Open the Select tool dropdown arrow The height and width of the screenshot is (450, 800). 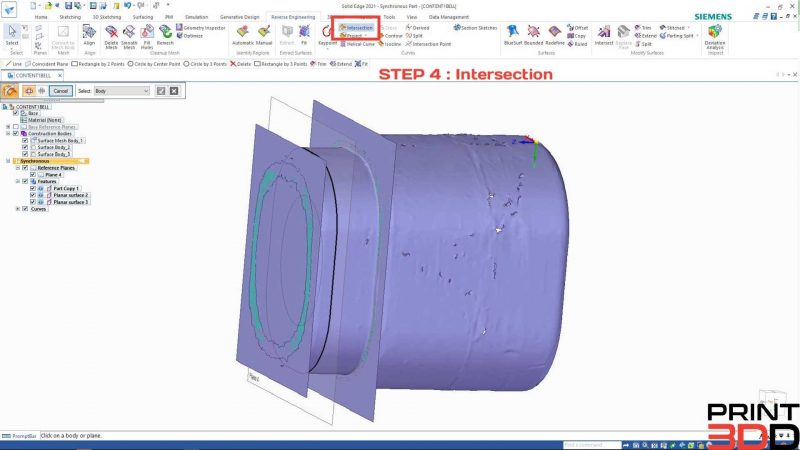[x=12, y=48]
